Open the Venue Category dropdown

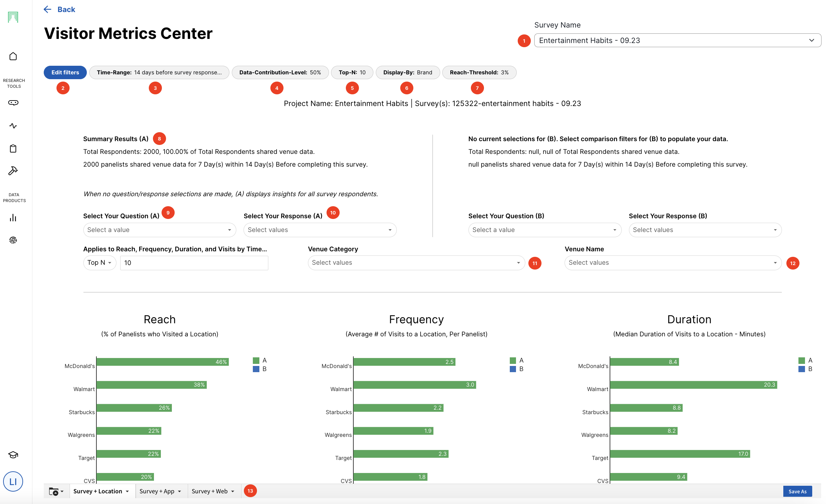pos(416,263)
